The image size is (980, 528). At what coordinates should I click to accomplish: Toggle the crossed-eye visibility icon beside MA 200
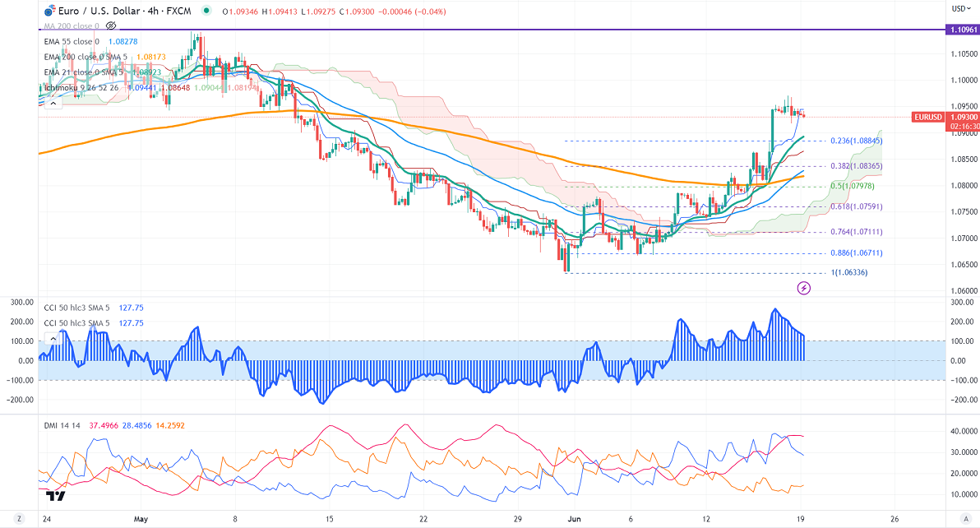coord(111,25)
